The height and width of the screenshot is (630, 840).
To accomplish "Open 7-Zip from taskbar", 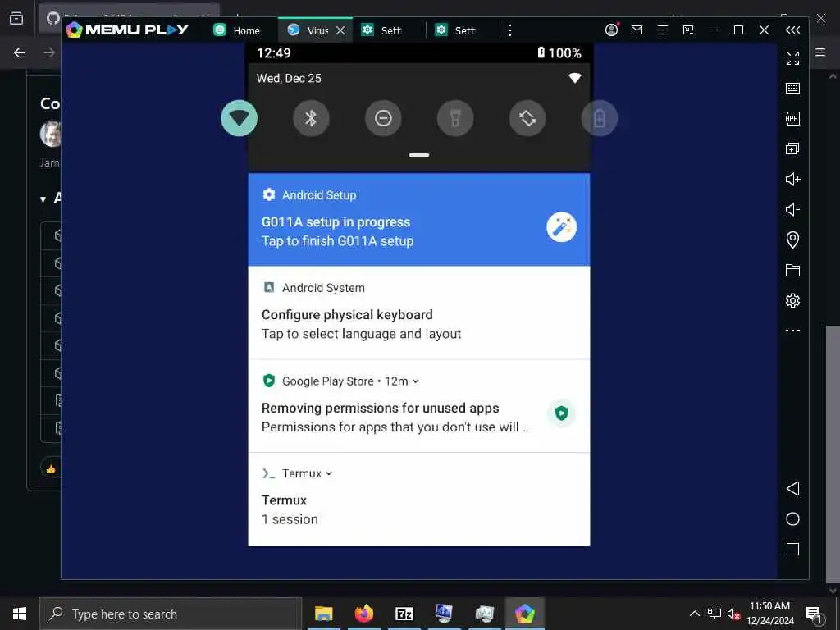I will click(x=404, y=614).
